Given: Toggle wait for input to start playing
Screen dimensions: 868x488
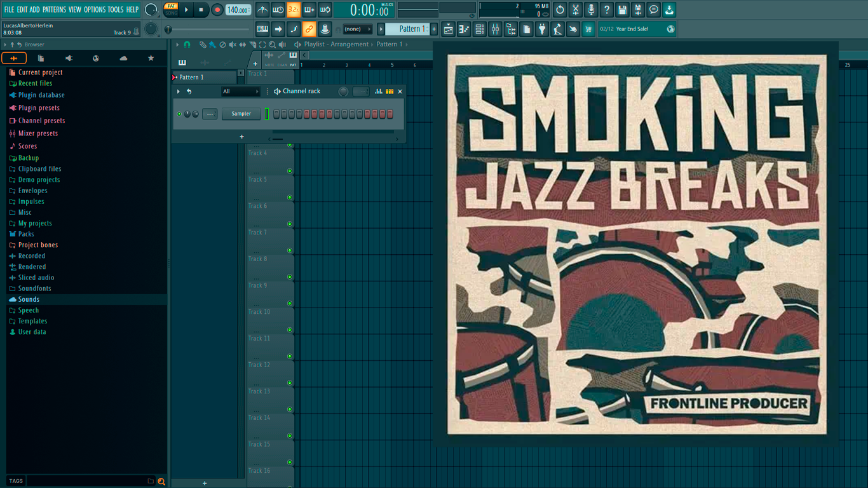Looking at the screenshot, I should pyautogui.click(x=278, y=10).
